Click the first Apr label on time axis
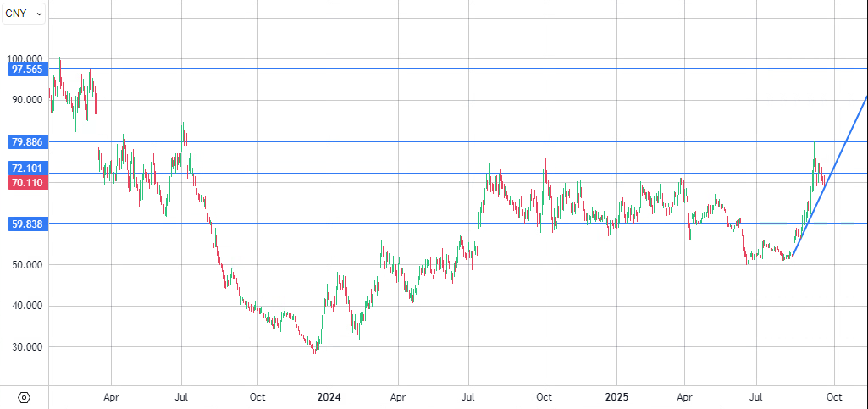Screen dimensions: 868x409 111,395
